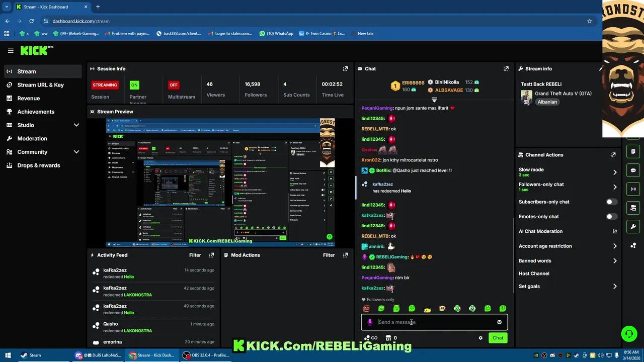Open the emote picker in chat input
The image size is (644, 362).
[x=499, y=322]
